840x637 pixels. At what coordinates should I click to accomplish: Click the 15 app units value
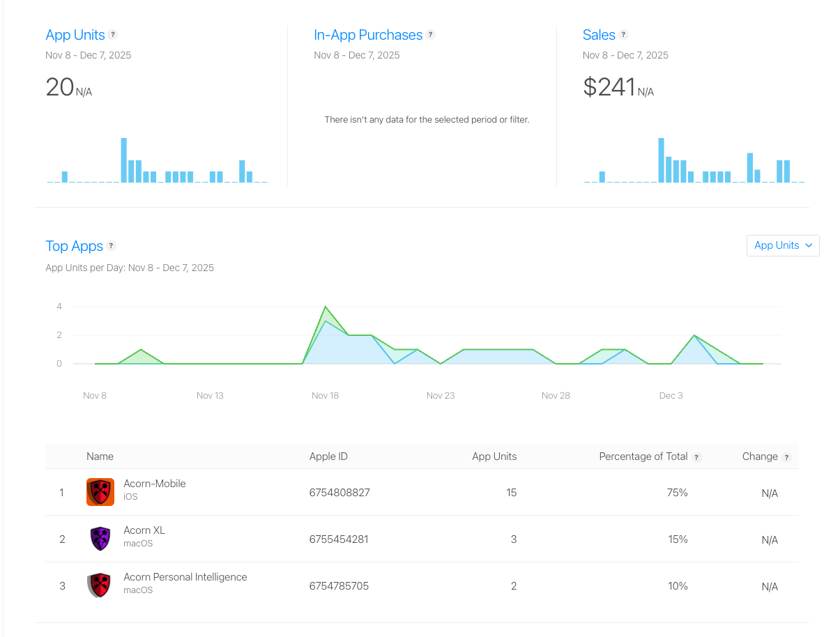pos(512,493)
